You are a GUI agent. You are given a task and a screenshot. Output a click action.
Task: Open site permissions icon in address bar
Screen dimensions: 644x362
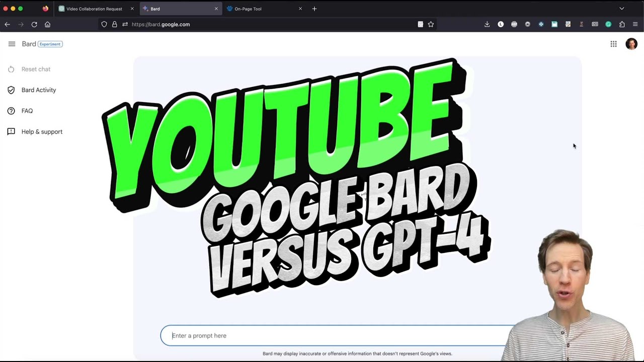[125, 24]
